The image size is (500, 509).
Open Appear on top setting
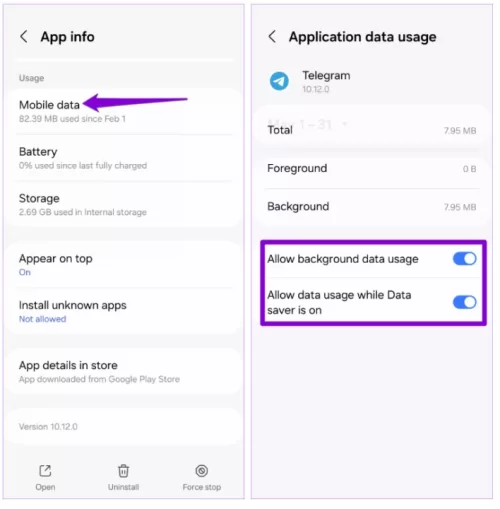[124, 265]
